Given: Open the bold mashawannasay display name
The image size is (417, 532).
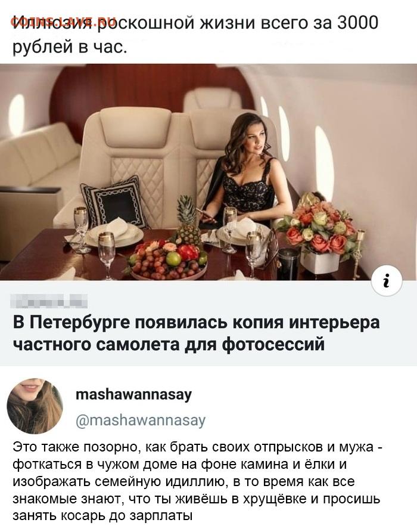Looking at the screenshot, I should 134,395.
